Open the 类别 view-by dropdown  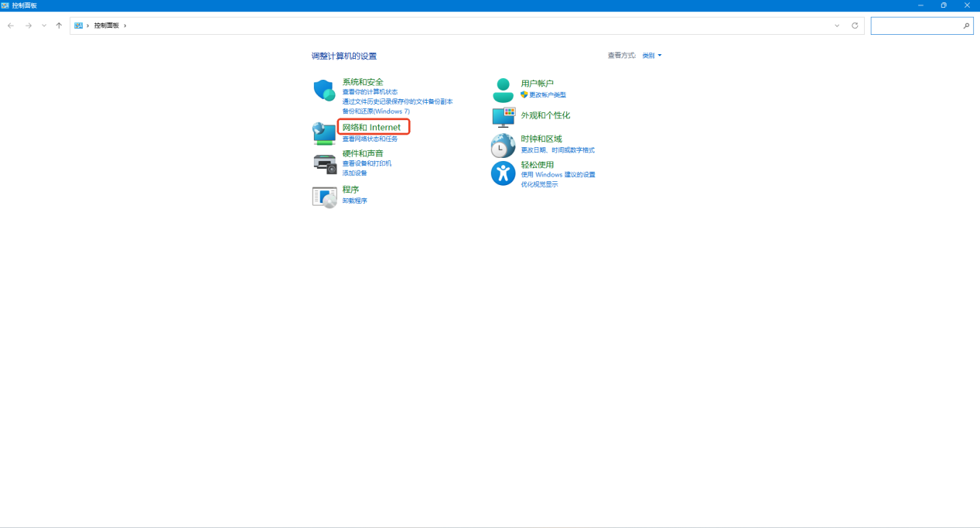pyautogui.click(x=652, y=56)
